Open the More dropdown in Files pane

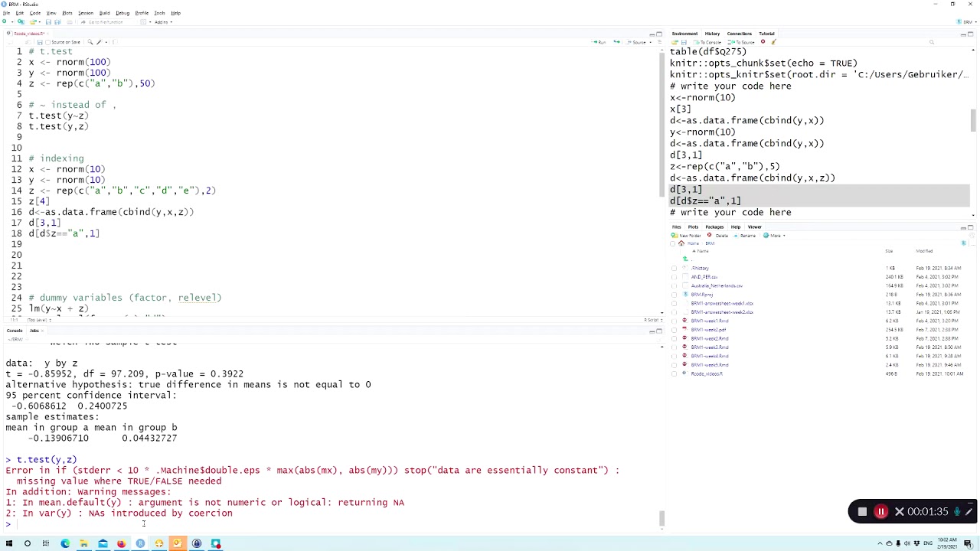pyautogui.click(x=773, y=236)
